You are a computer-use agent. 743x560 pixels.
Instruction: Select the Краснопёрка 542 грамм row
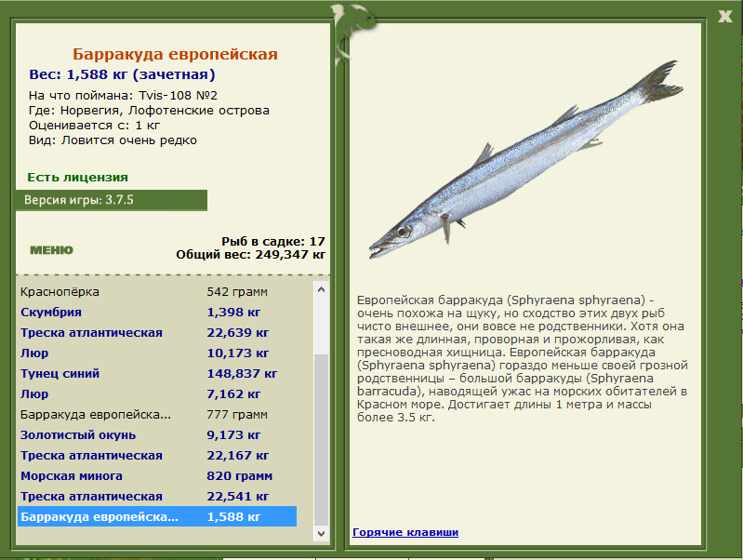157,291
